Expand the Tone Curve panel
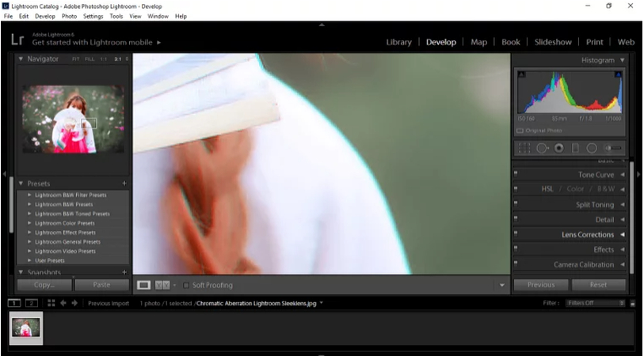644x356 pixels. click(x=623, y=175)
